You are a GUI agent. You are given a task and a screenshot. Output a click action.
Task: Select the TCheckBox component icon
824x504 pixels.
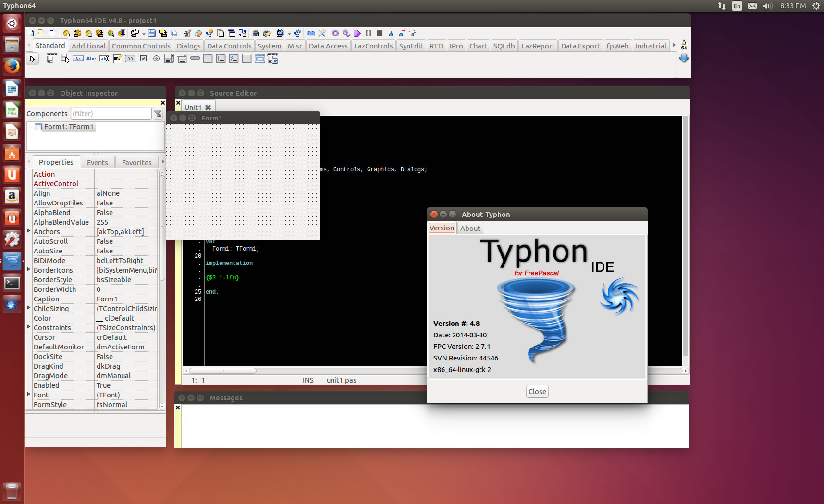[x=143, y=59]
